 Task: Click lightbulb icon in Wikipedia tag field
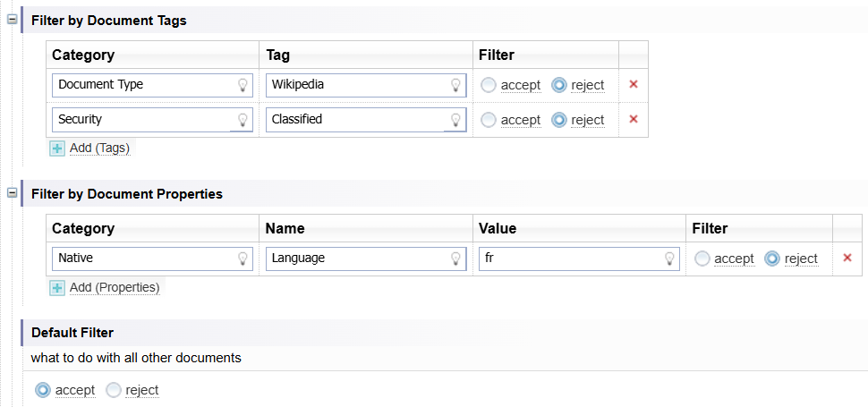point(455,85)
